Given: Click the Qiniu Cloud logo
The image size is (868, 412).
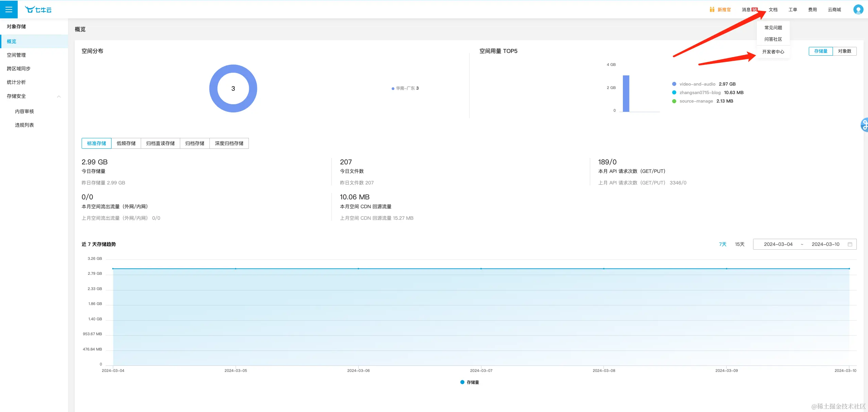Looking at the screenshot, I should click(38, 10).
